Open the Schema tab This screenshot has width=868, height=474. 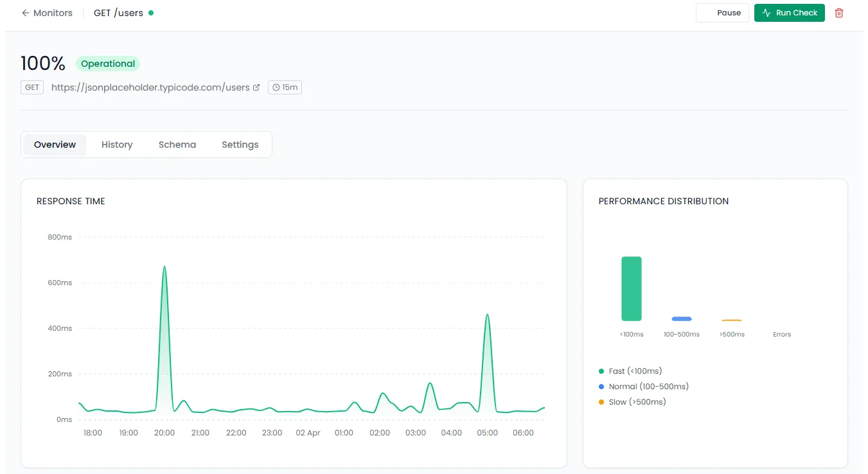177,145
